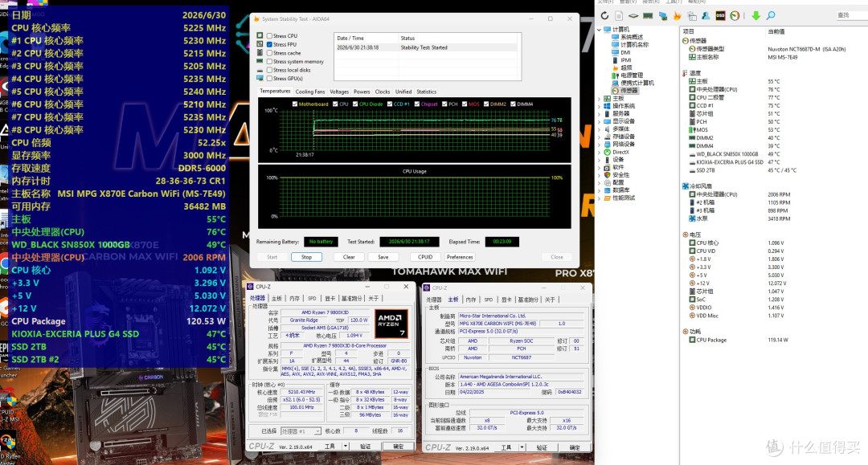Open the SPD tab in the right CPU-Z window

(x=489, y=300)
